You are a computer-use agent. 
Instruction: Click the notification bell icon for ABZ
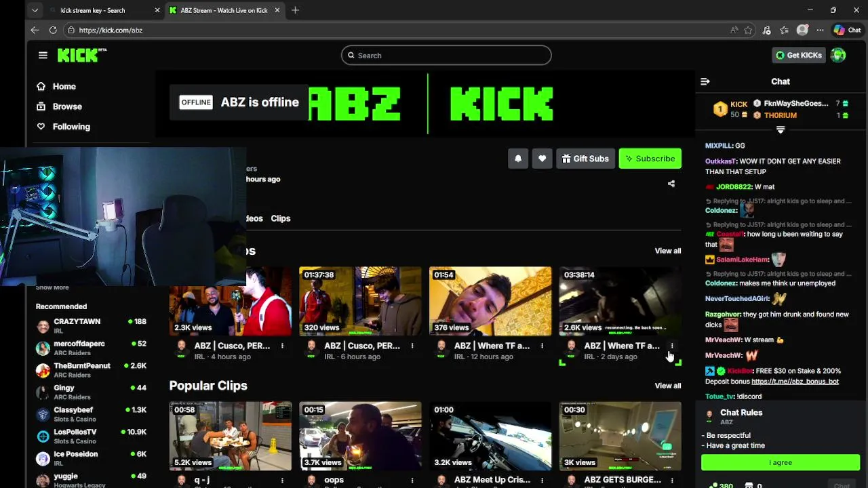point(518,159)
